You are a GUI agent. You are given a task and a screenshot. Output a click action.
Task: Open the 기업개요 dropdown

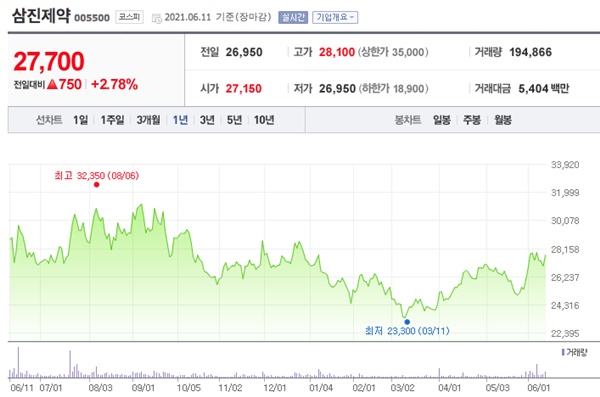(335, 17)
